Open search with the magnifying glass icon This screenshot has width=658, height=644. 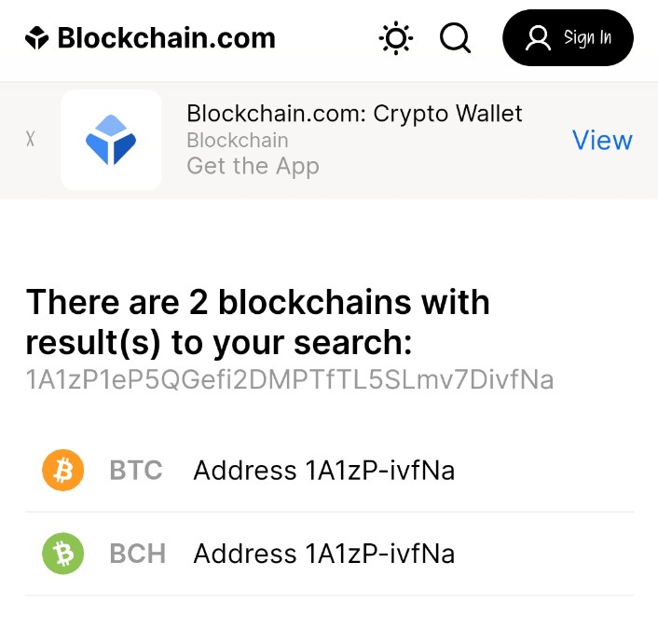click(455, 38)
